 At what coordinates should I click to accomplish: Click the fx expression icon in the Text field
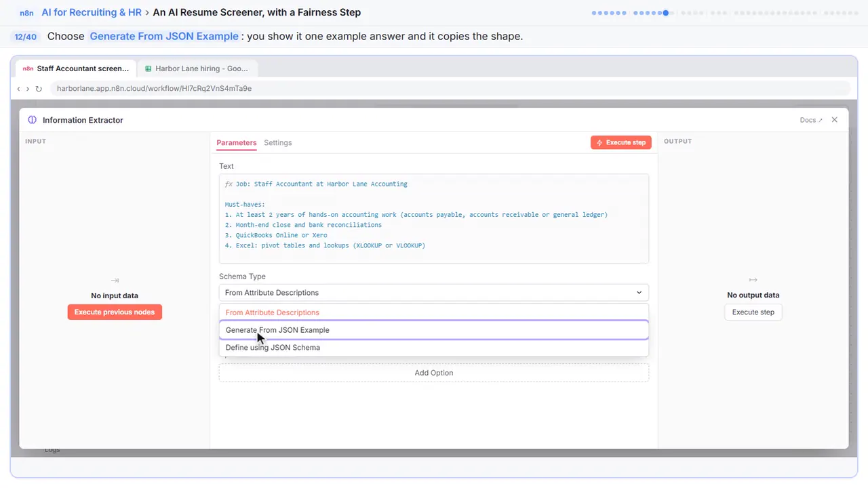229,184
